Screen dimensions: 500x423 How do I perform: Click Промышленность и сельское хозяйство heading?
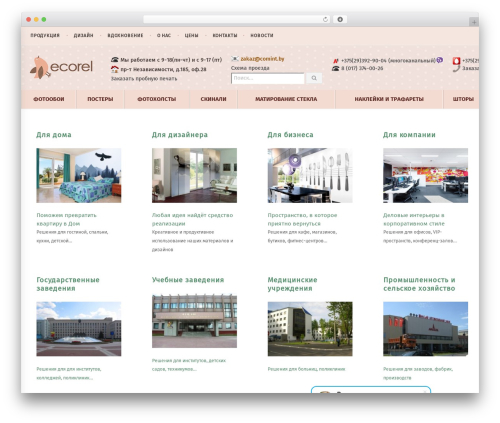[x=419, y=284]
